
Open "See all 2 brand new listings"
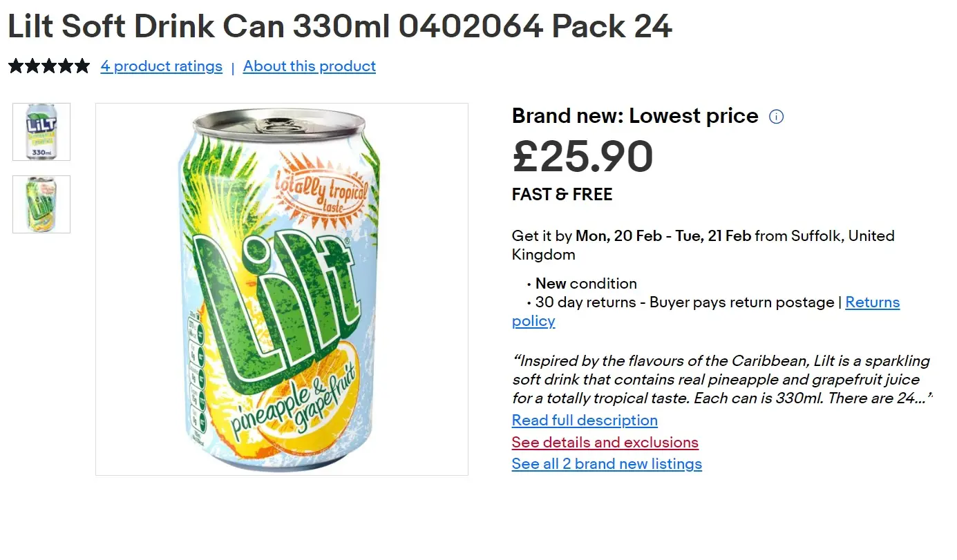coord(606,463)
